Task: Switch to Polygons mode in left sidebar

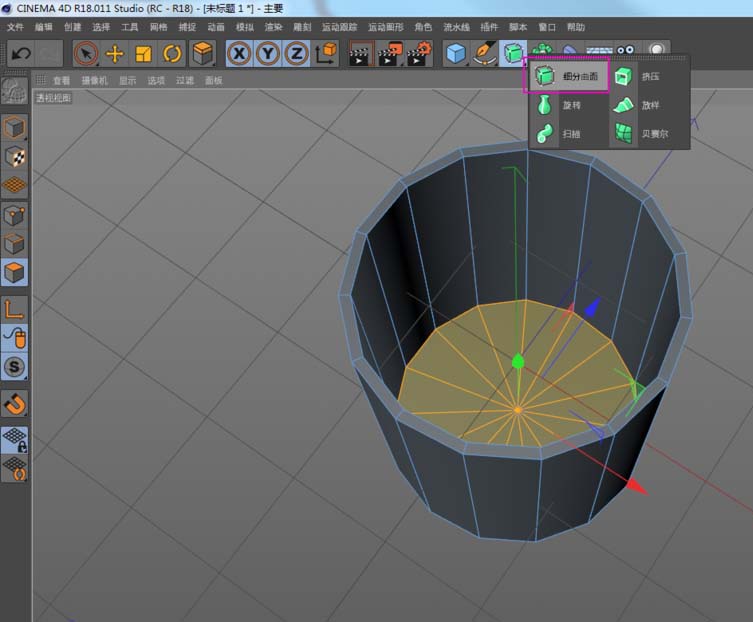Action: tap(15, 272)
